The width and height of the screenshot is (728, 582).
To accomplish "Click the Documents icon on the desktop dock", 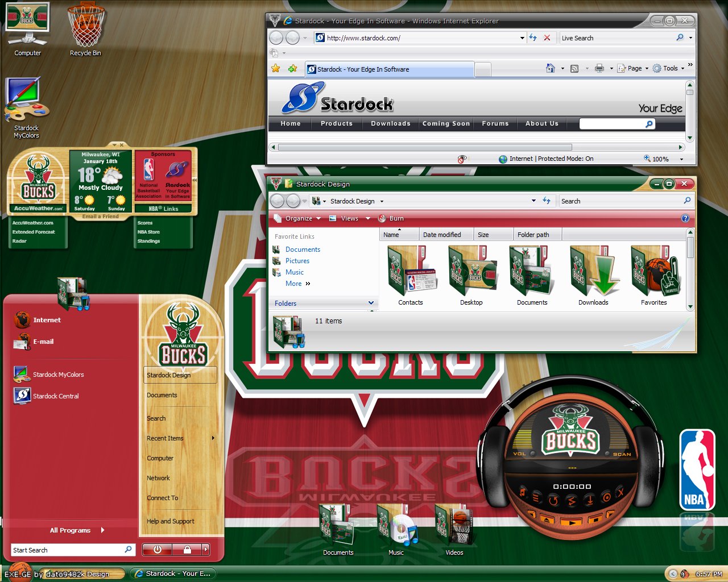I will point(338,529).
